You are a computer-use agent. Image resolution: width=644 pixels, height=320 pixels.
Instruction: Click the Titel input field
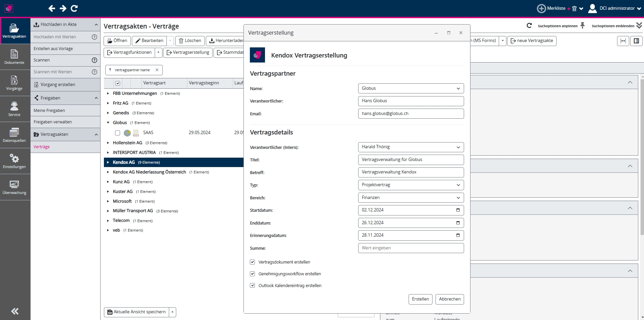click(411, 160)
